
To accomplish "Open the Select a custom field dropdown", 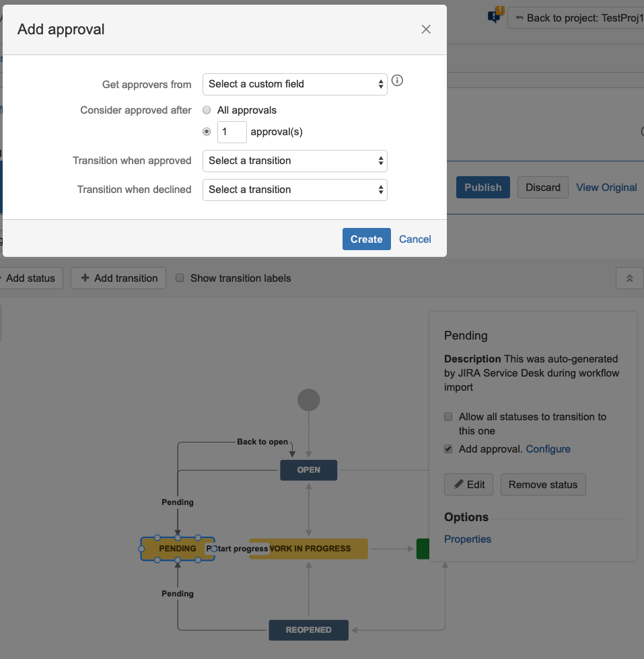I will (x=295, y=84).
